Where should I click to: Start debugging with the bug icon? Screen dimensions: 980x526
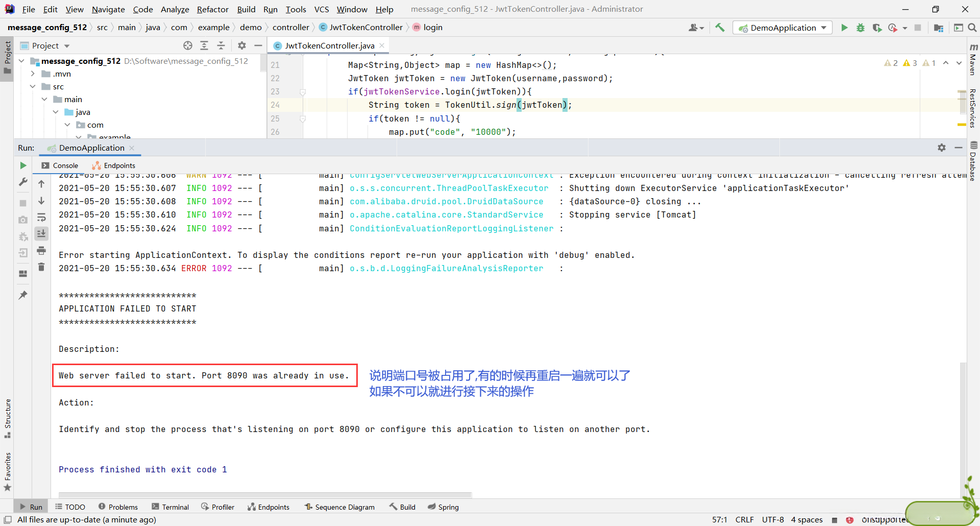click(x=861, y=28)
